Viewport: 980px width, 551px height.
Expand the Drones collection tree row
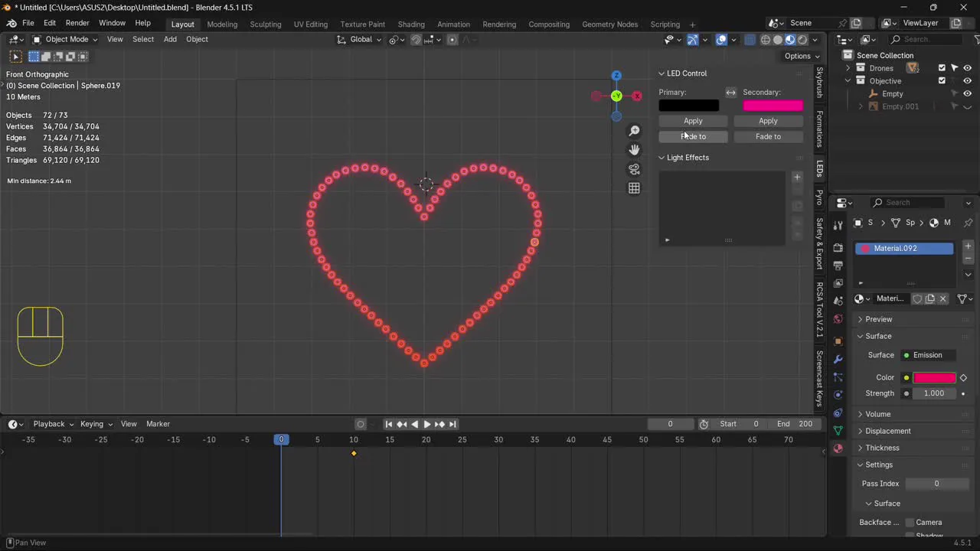[x=848, y=68]
